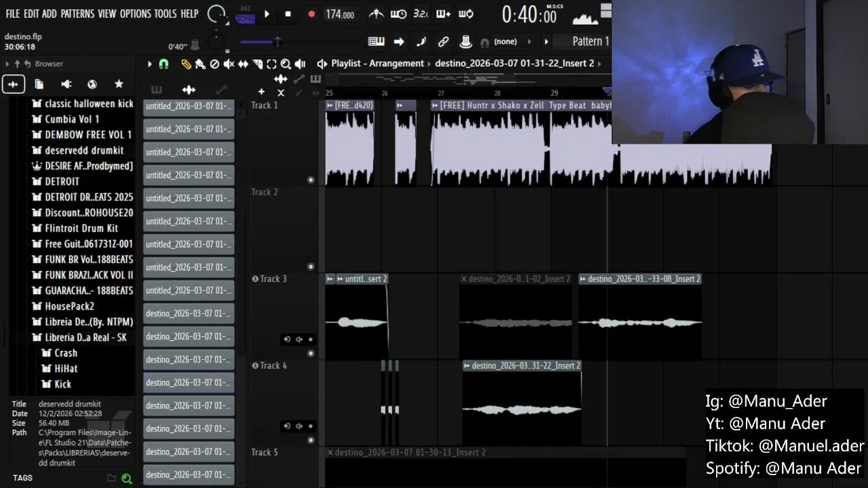Select the Draw pencil tool
The image size is (868, 488).
click(186, 64)
